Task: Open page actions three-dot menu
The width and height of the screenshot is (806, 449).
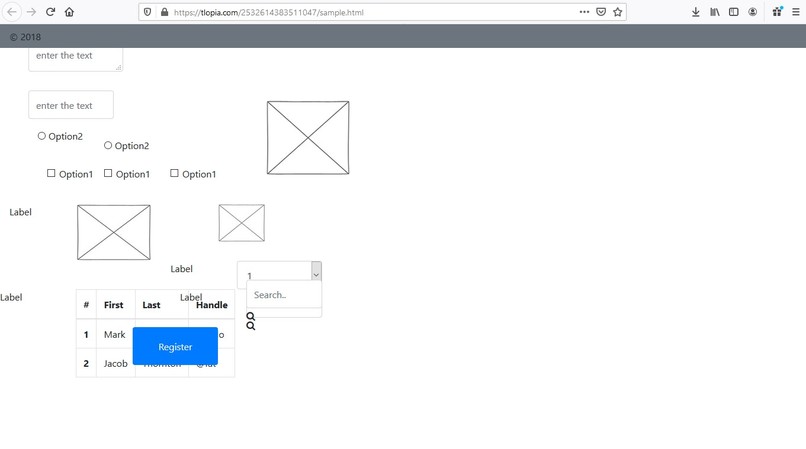Action: (584, 12)
